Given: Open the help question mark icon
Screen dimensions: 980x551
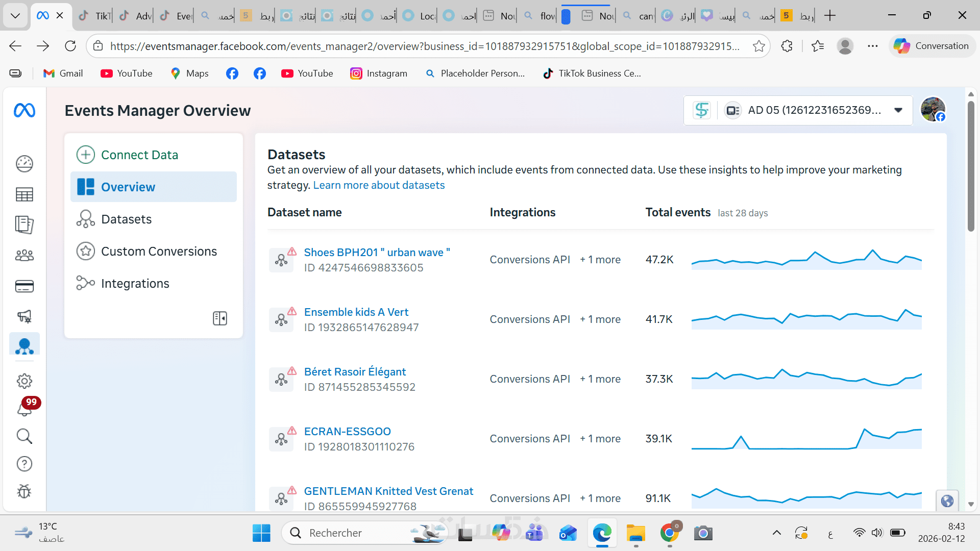Looking at the screenshot, I should point(24,464).
